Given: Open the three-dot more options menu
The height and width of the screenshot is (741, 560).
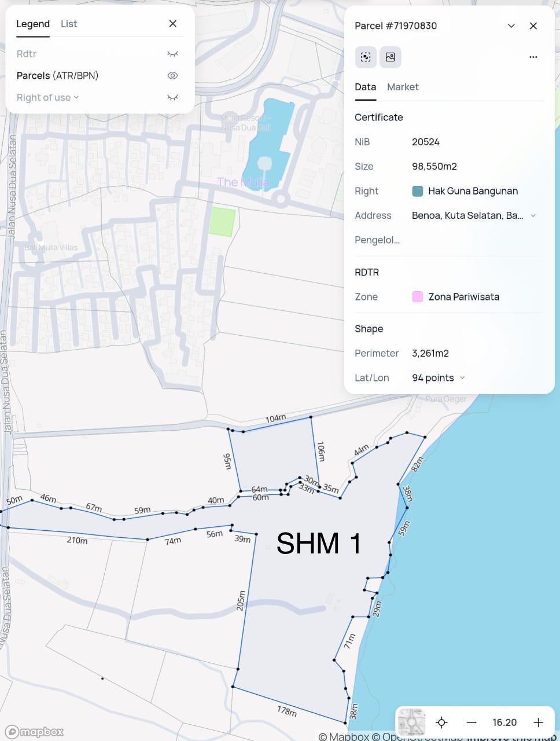Looking at the screenshot, I should 533,57.
